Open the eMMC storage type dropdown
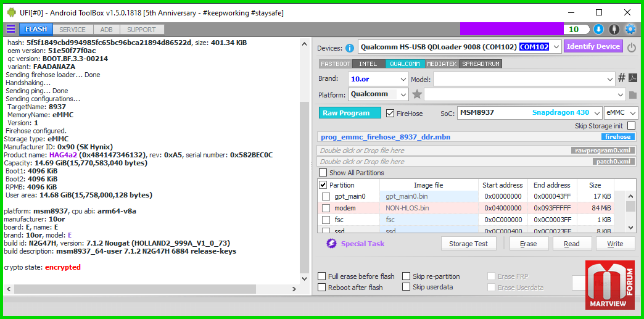Viewport: 644px width, 319px height. tap(621, 113)
